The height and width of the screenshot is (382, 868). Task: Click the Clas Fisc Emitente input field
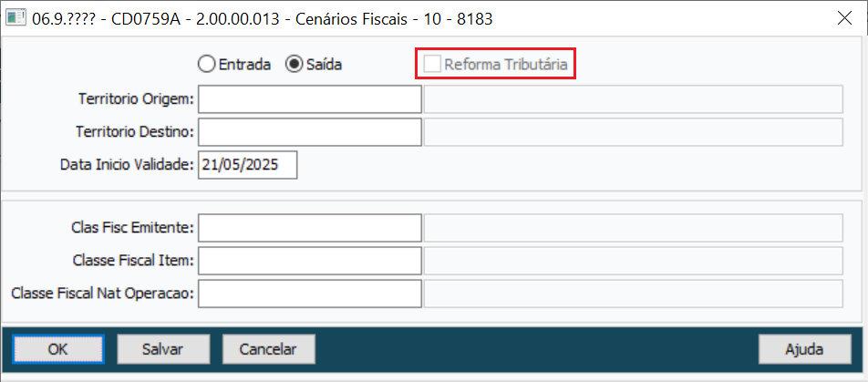(309, 227)
